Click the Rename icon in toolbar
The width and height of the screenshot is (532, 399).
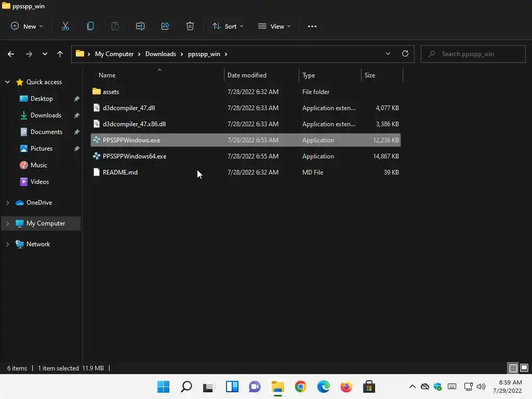click(140, 26)
